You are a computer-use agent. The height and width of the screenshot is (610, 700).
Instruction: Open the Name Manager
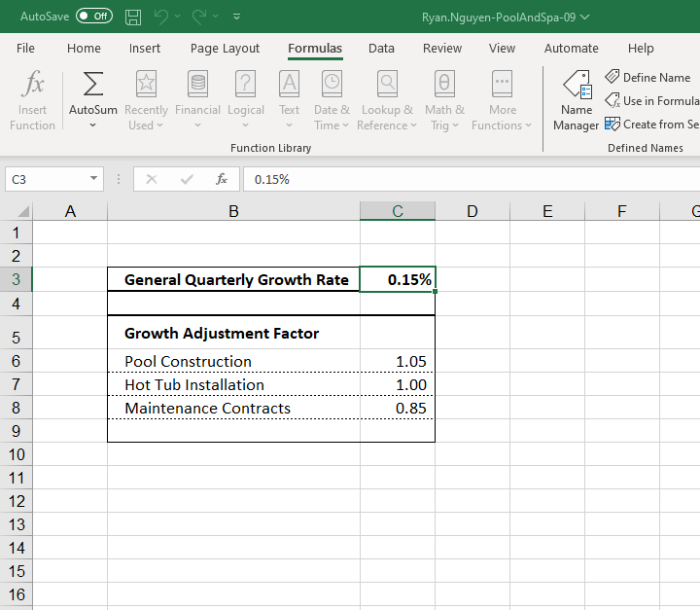point(577,100)
